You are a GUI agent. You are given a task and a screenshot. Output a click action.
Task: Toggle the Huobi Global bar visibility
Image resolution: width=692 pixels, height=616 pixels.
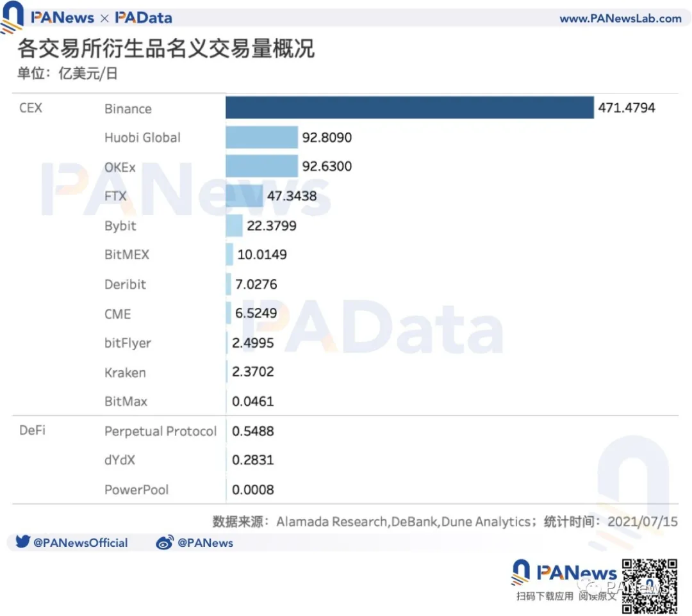tap(261, 137)
